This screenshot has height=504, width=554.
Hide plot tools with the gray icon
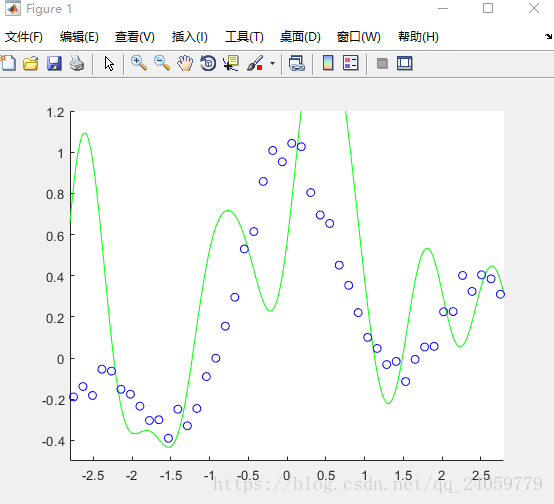[x=382, y=64]
